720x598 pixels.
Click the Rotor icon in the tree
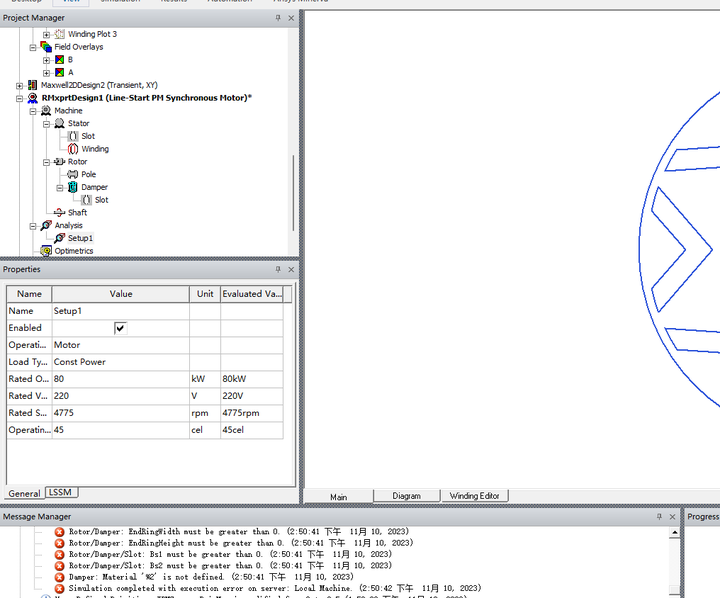(x=59, y=162)
